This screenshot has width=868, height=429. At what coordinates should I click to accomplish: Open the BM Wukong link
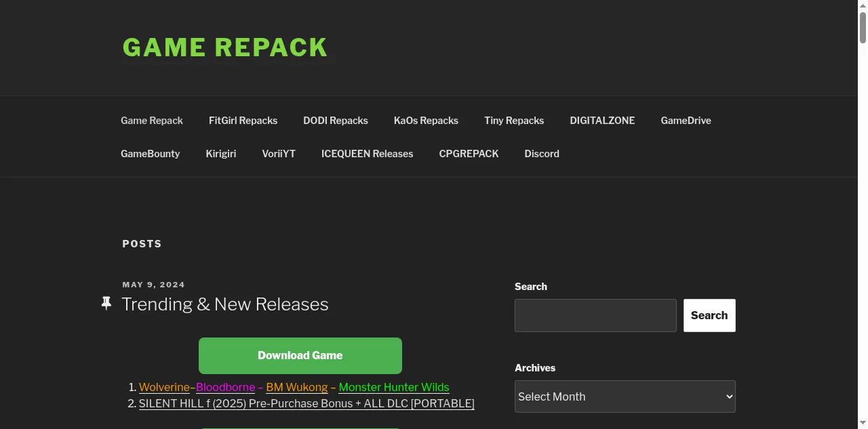297,388
